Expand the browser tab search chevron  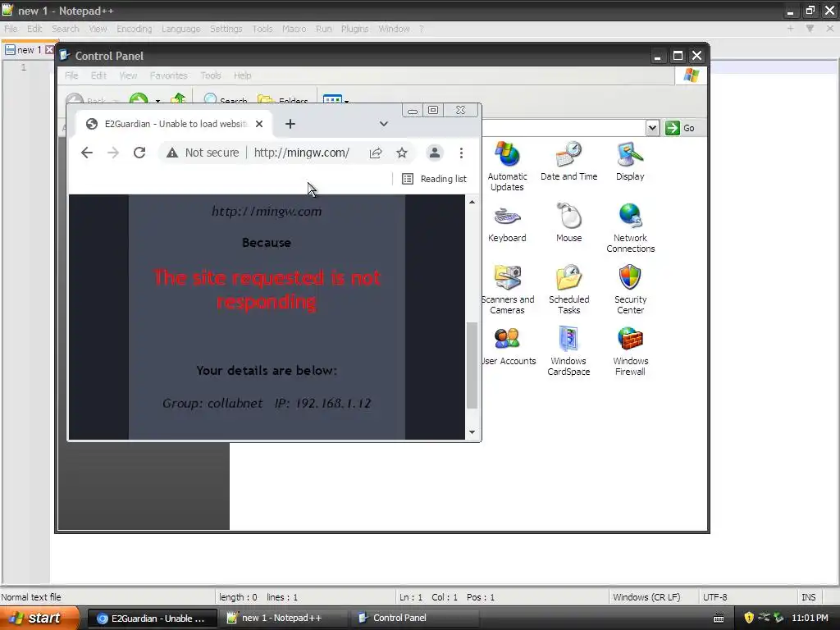tap(384, 124)
